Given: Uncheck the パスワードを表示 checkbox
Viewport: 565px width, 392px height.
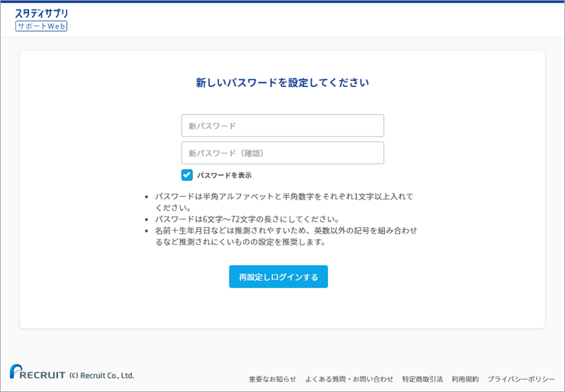Looking at the screenshot, I should pyautogui.click(x=187, y=175).
